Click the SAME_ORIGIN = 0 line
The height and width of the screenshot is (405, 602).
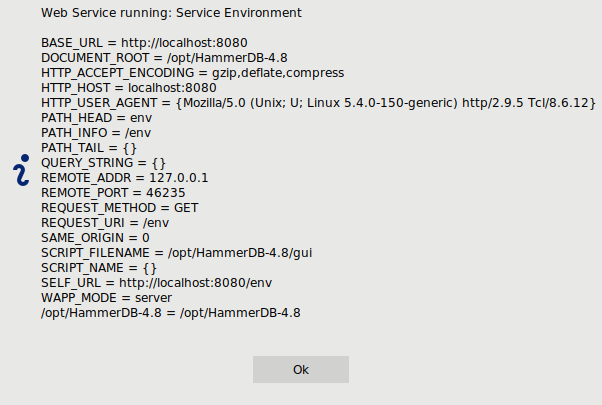coord(95,237)
